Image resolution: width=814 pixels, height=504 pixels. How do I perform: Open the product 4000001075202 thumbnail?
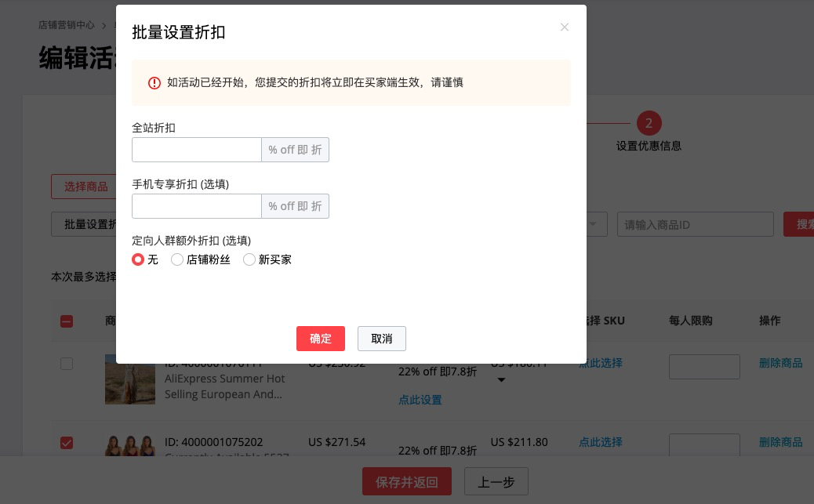[x=129, y=445]
